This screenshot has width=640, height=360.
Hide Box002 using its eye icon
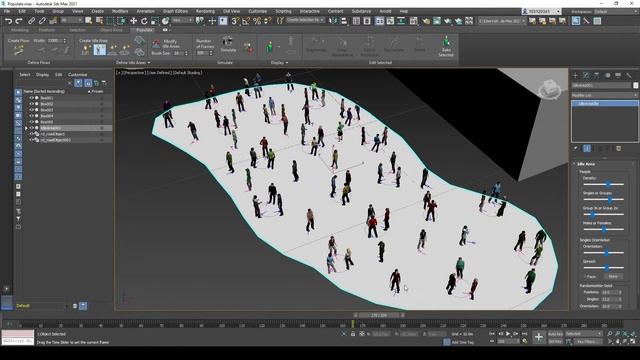[31, 104]
